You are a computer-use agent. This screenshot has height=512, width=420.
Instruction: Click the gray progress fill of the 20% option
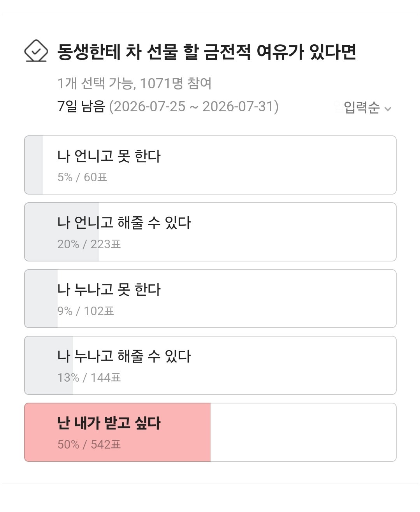pyautogui.click(x=62, y=232)
